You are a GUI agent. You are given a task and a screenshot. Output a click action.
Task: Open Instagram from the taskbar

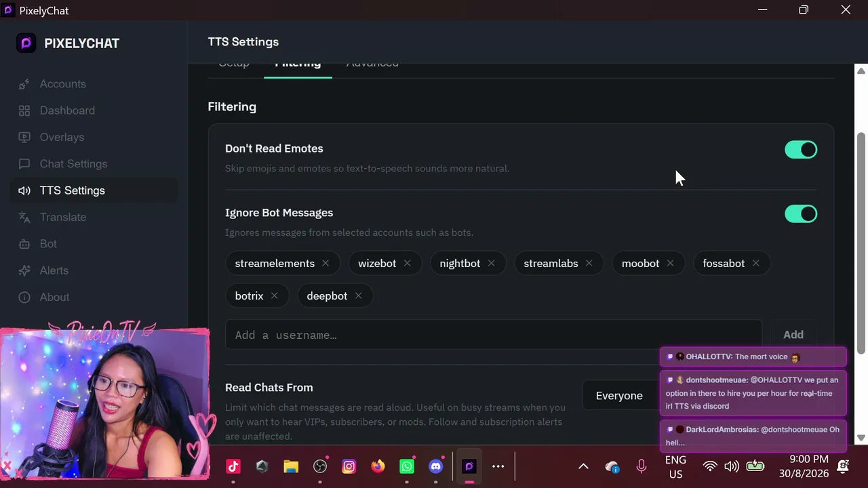coord(349,466)
